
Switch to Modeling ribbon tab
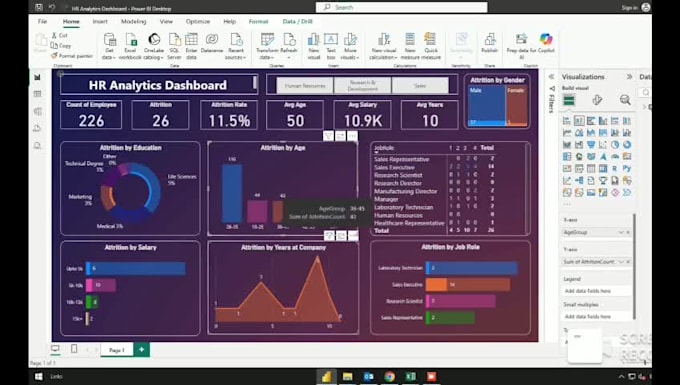pos(133,21)
